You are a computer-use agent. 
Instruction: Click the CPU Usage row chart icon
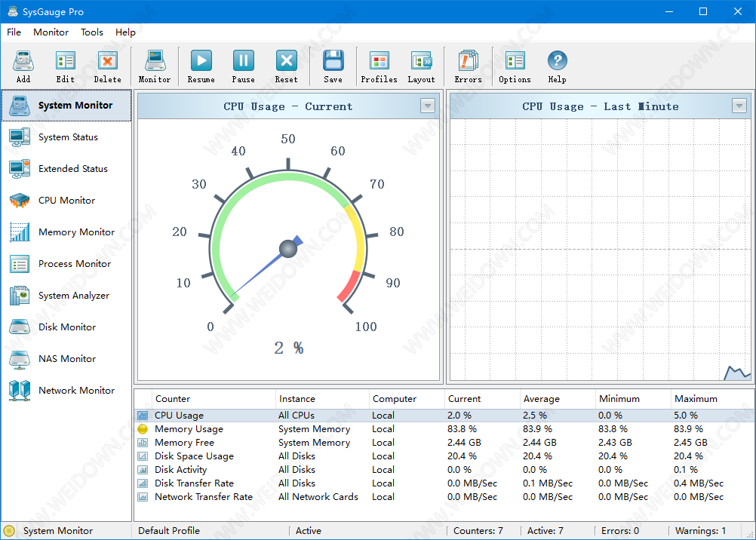point(143,415)
